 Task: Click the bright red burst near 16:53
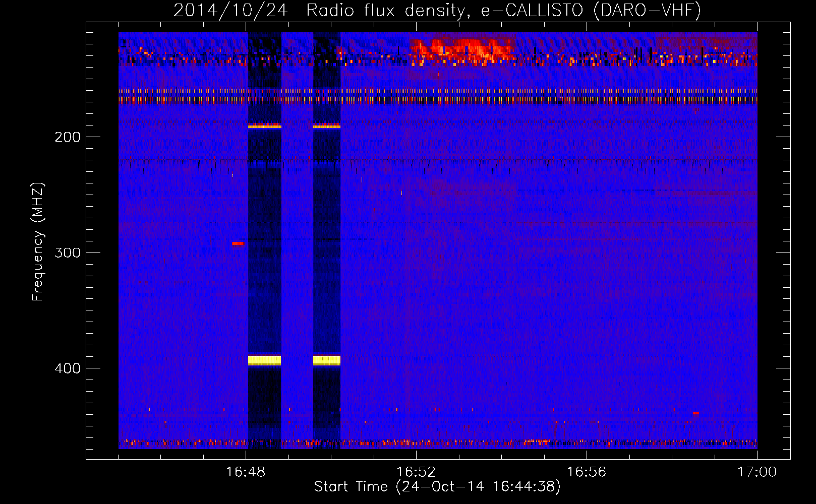coord(461,49)
